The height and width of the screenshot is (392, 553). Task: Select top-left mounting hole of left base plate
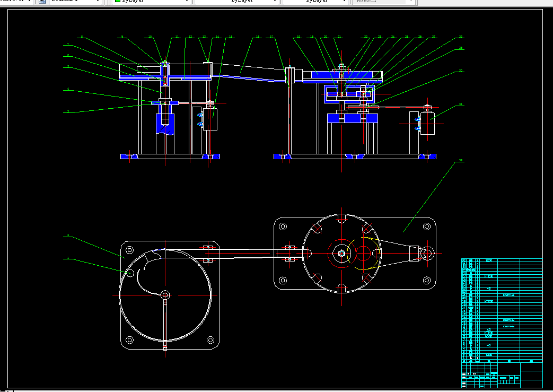129,250
